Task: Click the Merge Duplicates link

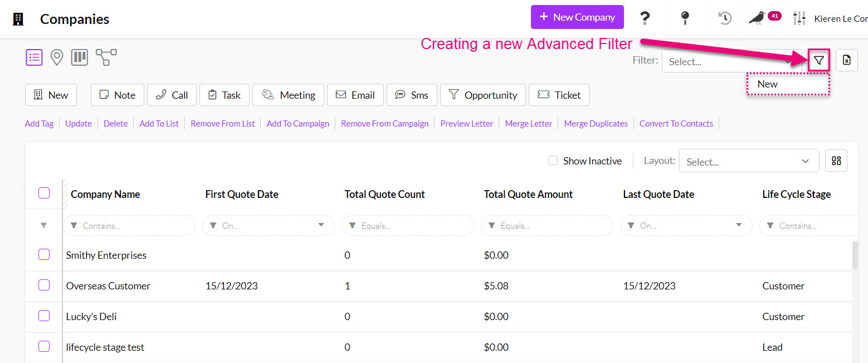Action: (x=596, y=124)
